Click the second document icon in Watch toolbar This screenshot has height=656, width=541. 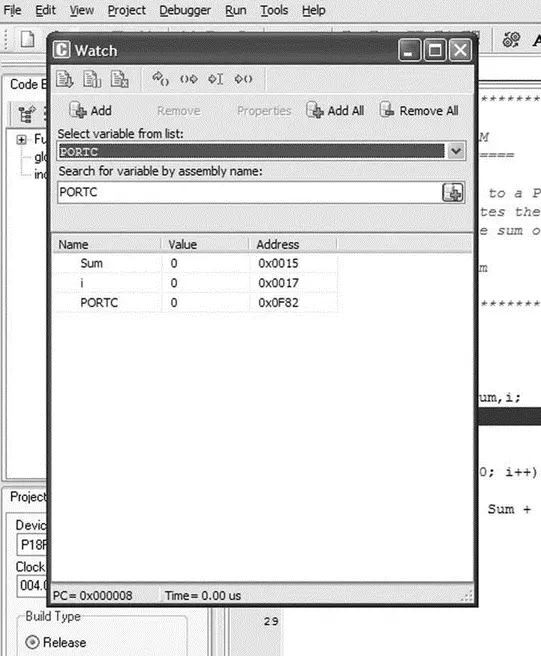(92, 79)
